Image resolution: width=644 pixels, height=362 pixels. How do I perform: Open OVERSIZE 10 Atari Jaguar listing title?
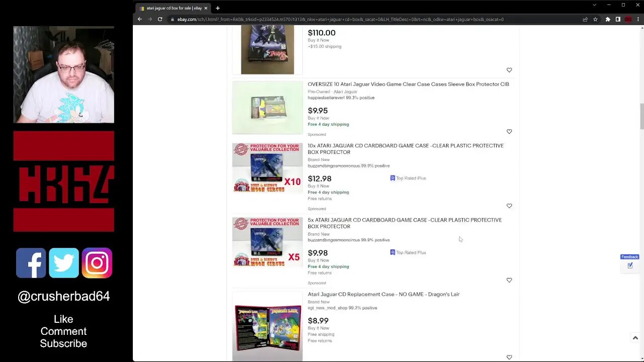coord(408,84)
